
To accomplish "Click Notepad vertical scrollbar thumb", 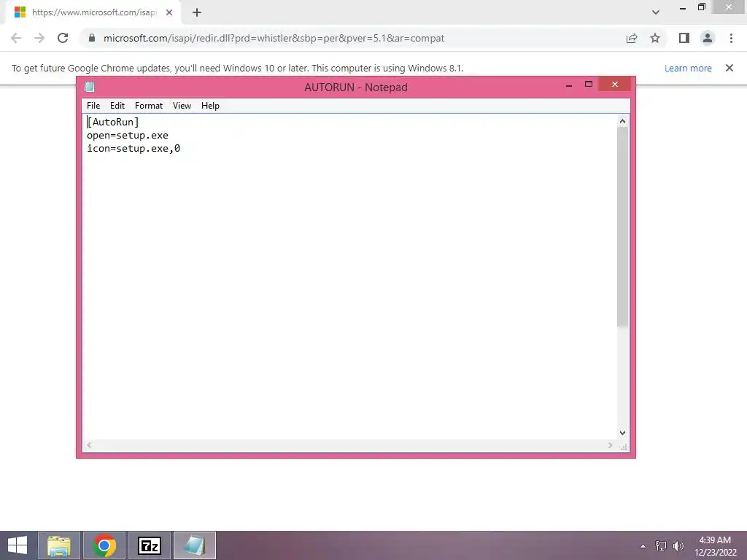I will click(623, 227).
